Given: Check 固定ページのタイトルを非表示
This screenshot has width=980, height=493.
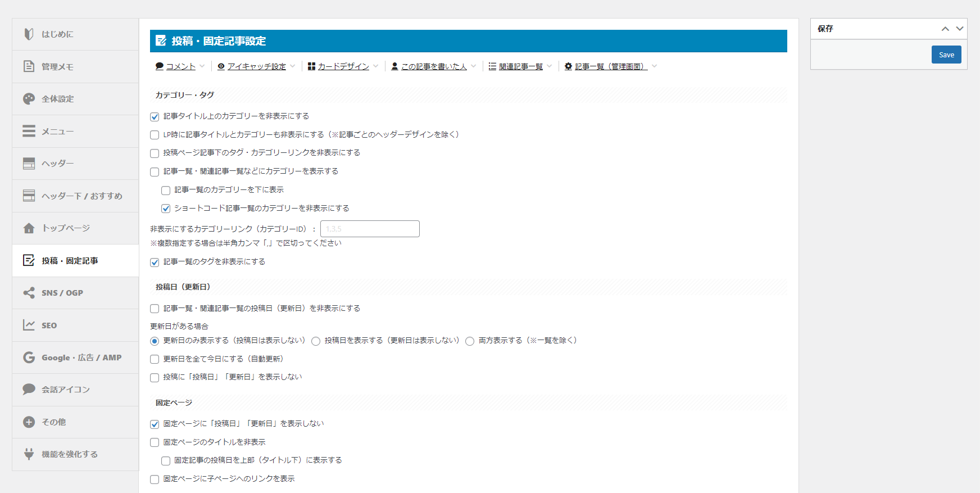Looking at the screenshot, I should [x=155, y=442].
